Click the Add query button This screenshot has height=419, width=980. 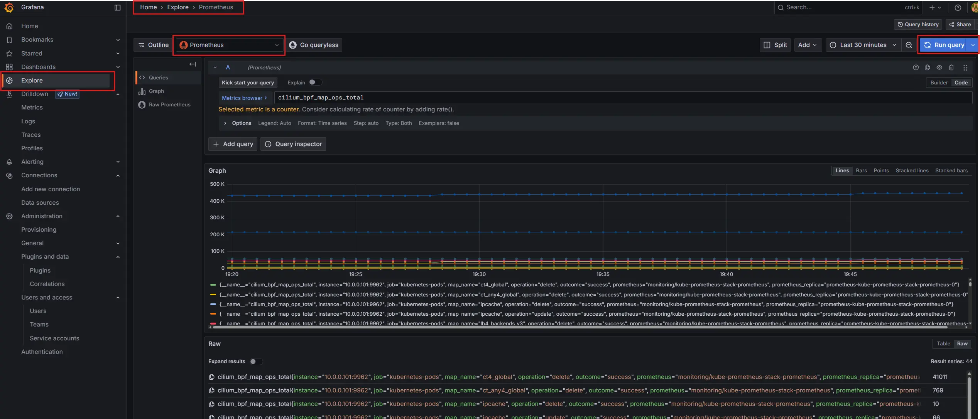[233, 144]
